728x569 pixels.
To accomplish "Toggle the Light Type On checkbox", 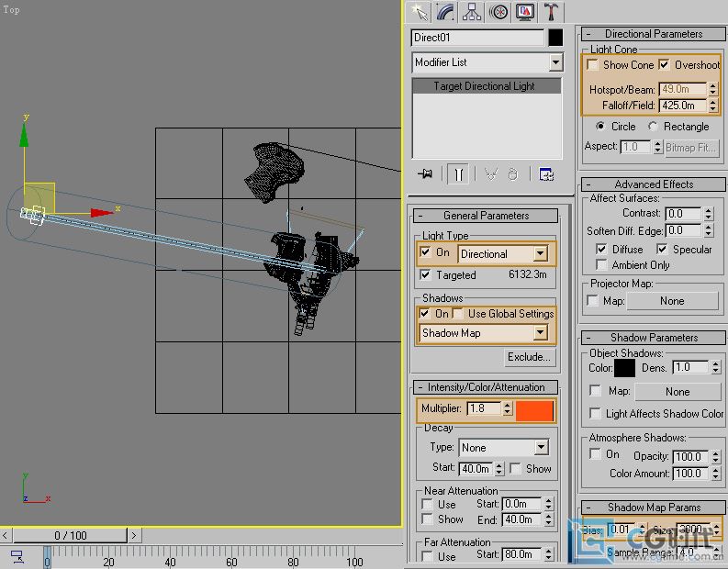I will (x=425, y=252).
